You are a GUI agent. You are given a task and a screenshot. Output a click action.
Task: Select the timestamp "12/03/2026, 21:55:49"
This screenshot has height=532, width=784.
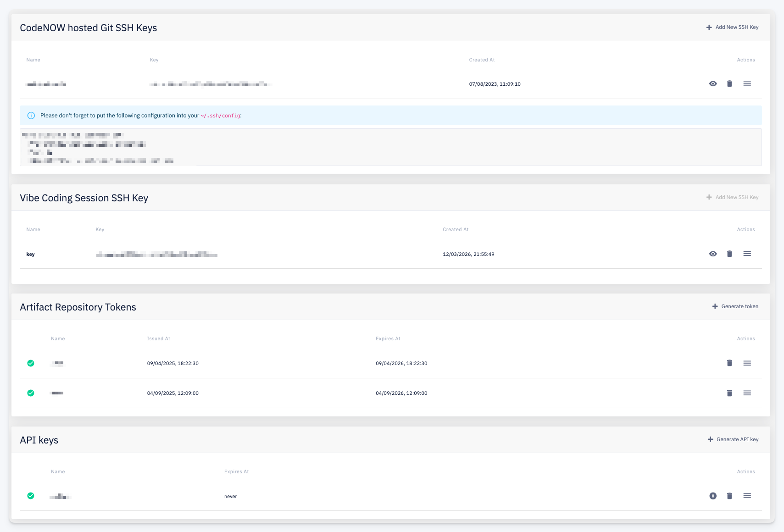(x=468, y=254)
